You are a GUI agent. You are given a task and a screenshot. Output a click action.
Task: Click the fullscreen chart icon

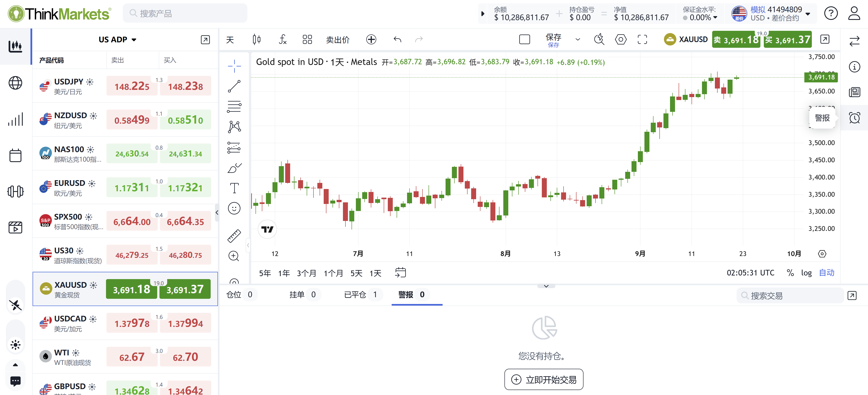coord(642,40)
